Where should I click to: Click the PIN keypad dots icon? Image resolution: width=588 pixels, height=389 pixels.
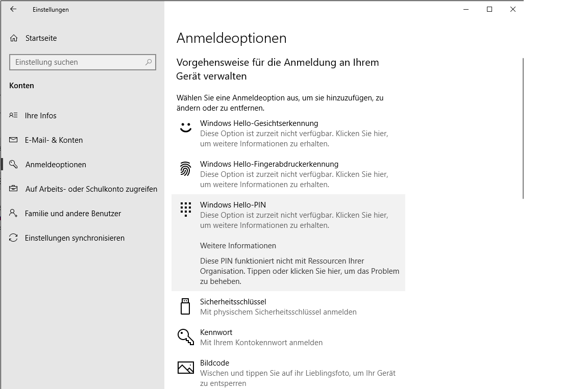tap(186, 210)
